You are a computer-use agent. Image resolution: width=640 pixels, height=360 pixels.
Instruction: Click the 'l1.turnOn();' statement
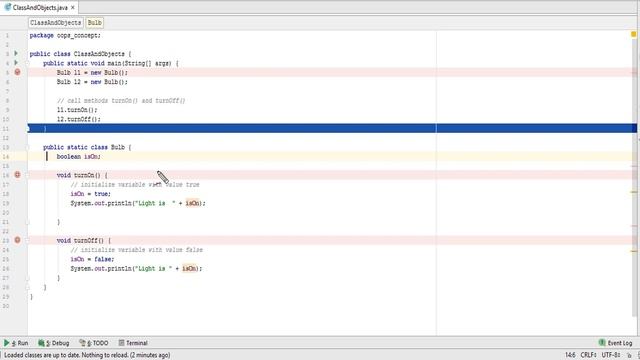[x=77, y=110]
